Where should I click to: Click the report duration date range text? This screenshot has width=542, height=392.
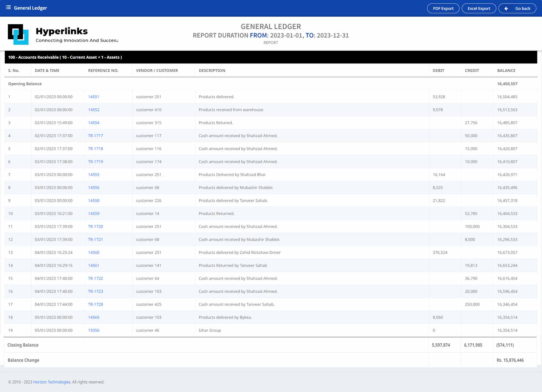click(271, 35)
